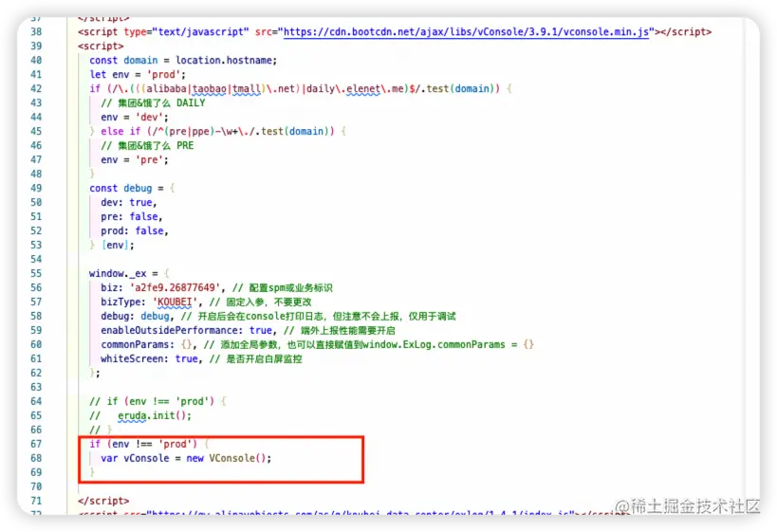Image resolution: width=777 pixels, height=532 pixels.
Task: Click the biz value 'a2fe9.26877649'
Action: [174, 287]
